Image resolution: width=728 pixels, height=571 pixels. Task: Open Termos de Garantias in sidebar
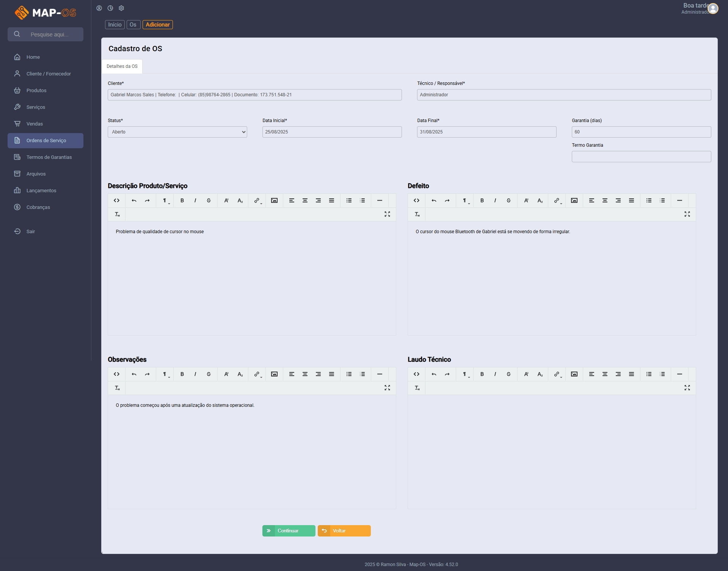[x=49, y=157]
